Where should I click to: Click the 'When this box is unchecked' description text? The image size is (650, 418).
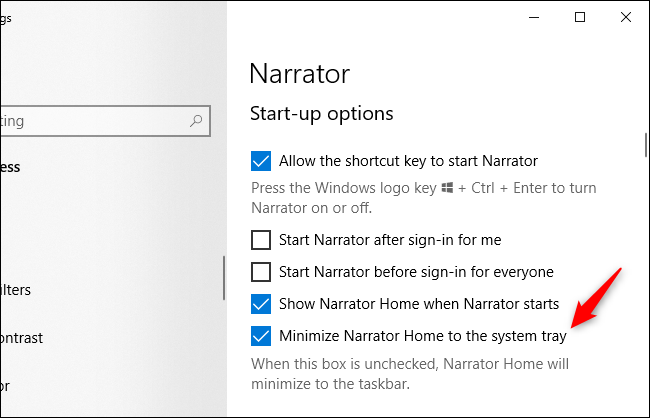[410, 374]
